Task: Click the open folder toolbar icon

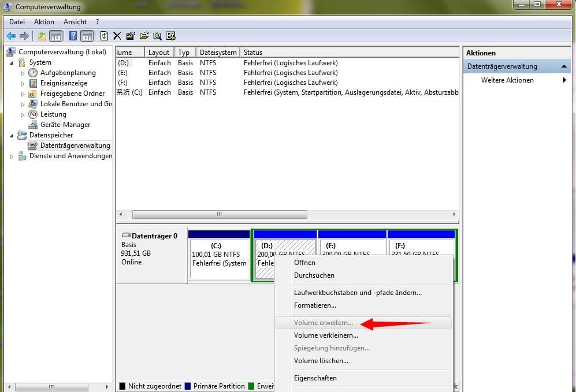Action: pos(144,36)
